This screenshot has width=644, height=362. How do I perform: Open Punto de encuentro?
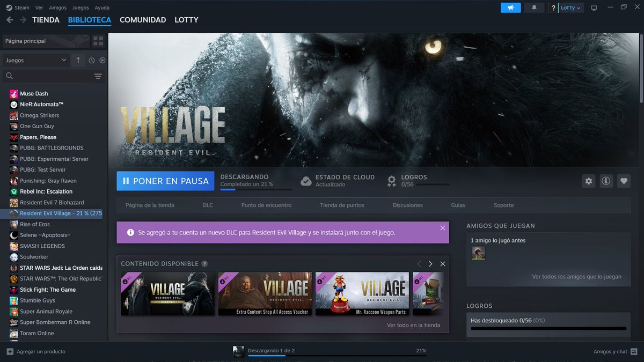pos(266,205)
